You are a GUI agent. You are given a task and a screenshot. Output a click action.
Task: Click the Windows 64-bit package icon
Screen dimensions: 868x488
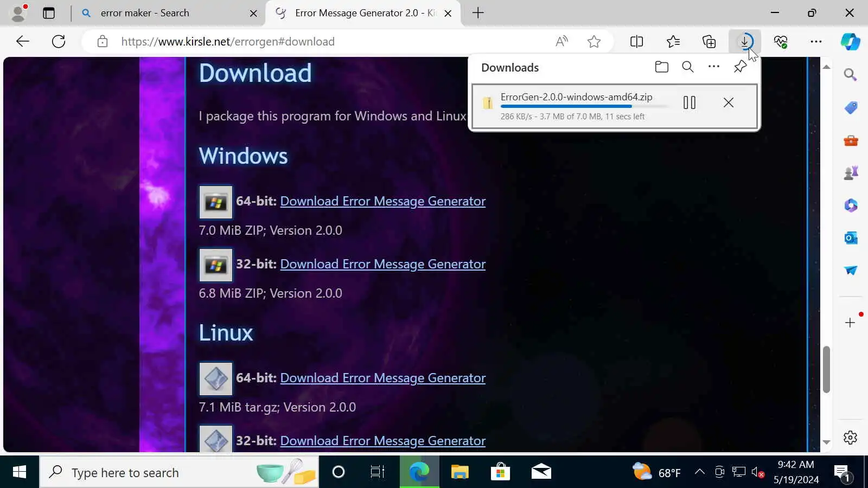(x=216, y=202)
